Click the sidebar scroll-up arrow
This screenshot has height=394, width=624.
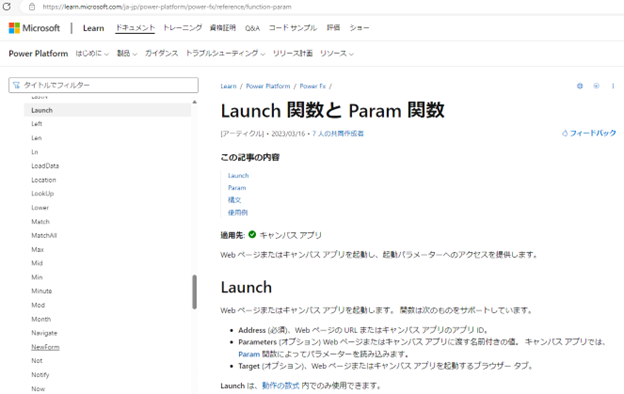pos(194,102)
